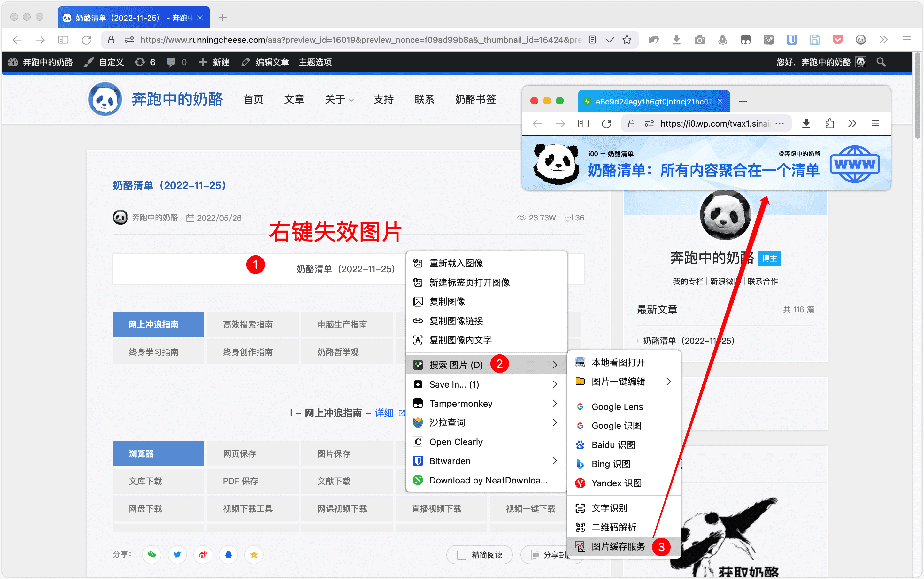This screenshot has width=924, height=579.
Task: Click the main browser address bar field
Action: (345, 39)
